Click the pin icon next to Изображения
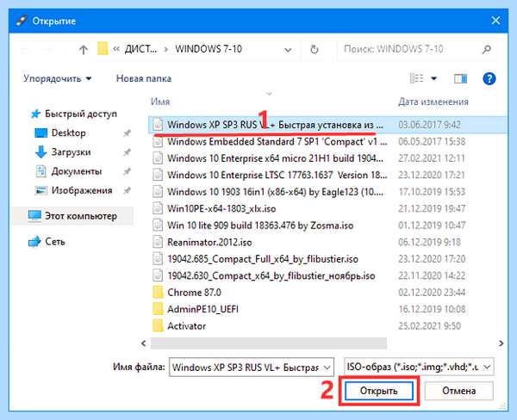Image resolution: width=517 pixels, height=420 pixels. 127,190
